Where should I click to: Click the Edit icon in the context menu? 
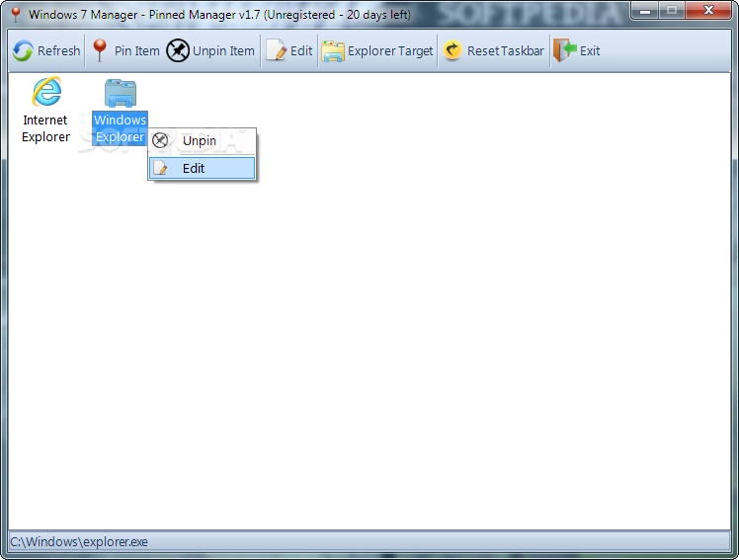pyautogui.click(x=160, y=168)
